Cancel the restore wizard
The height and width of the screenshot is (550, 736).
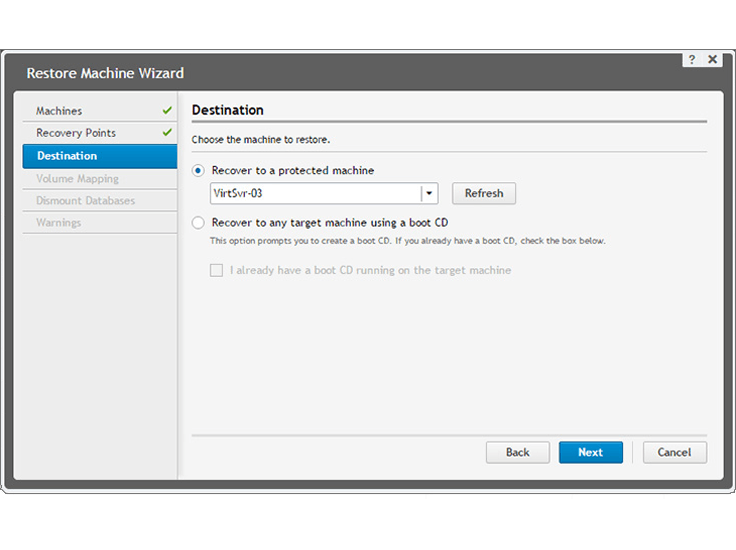674,452
